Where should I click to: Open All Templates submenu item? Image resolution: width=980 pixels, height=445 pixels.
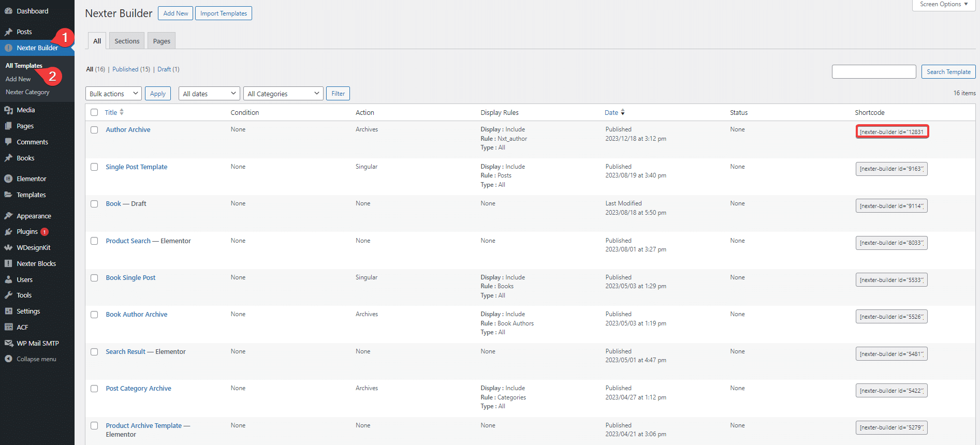tap(24, 66)
